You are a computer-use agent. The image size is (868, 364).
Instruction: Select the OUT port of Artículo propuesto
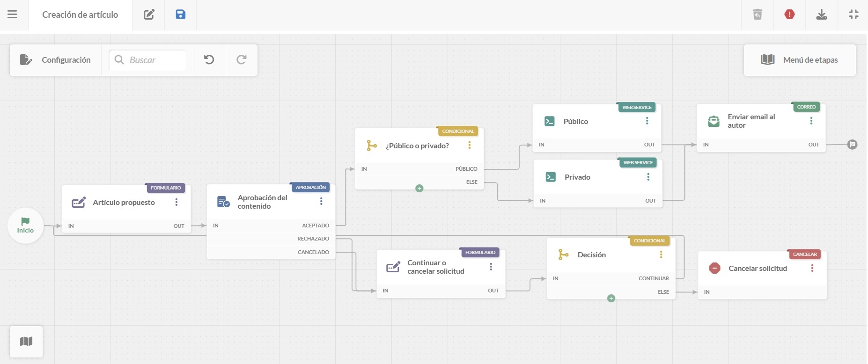click(x=179, y=226)
